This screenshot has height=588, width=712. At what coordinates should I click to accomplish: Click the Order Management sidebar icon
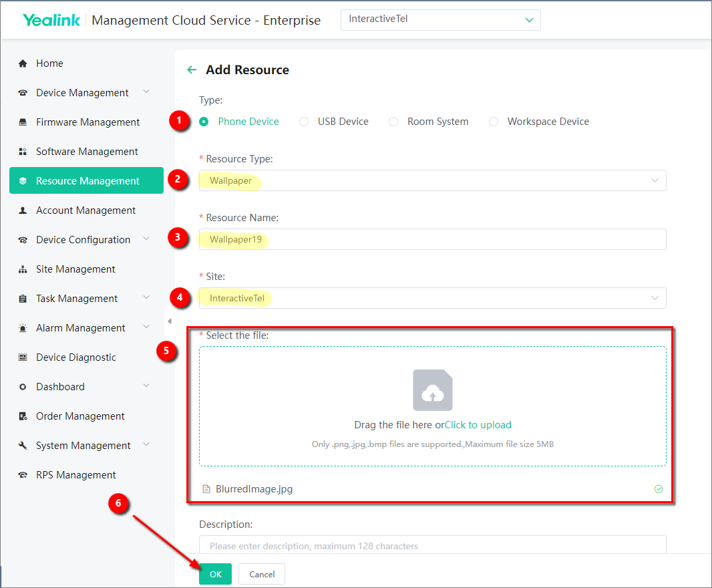click(x=23, y=416)
